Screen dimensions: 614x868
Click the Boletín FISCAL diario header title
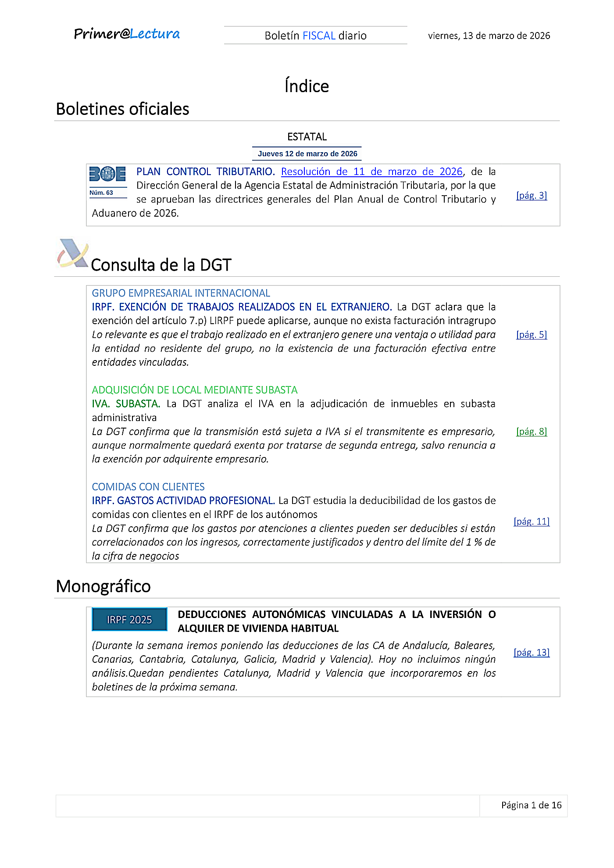coord(315,36)
